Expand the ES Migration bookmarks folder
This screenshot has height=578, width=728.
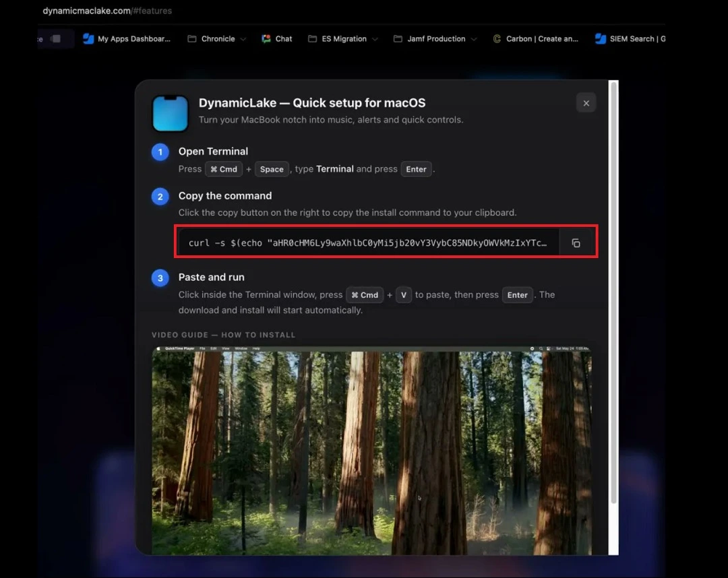coord(343,39)
